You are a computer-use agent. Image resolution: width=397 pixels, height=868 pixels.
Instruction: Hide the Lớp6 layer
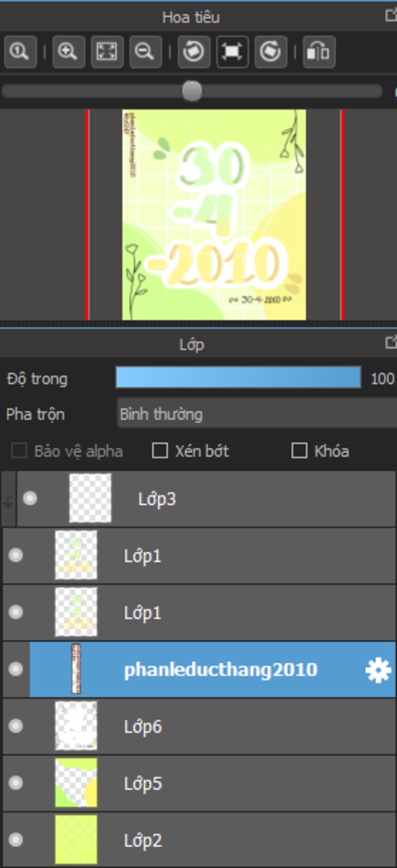(x=16, y=726)
